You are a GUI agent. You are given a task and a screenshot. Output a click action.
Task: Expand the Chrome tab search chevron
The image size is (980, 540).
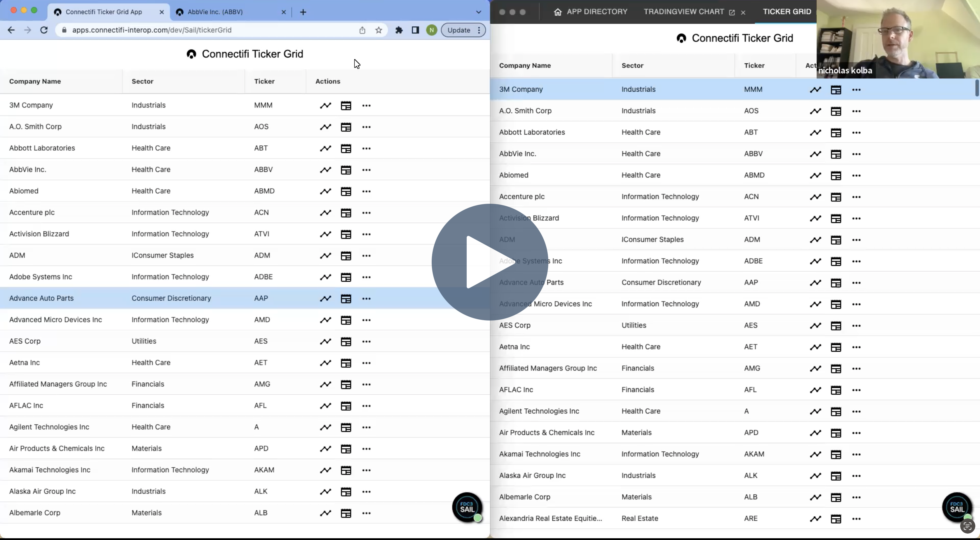pos(479,12)
